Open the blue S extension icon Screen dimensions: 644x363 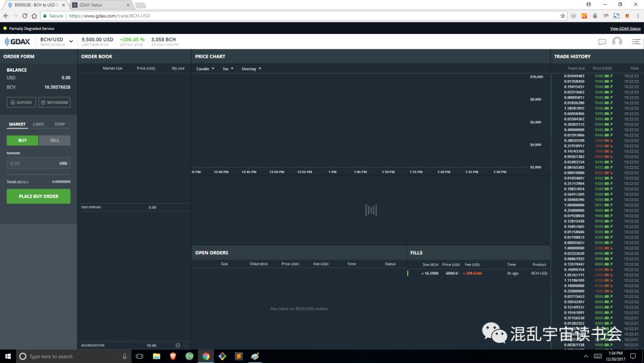click(x=617, y=16)
